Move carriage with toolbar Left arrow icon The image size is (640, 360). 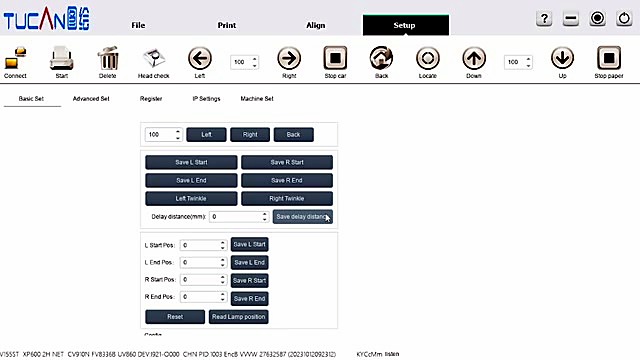(x=200, y=58)
